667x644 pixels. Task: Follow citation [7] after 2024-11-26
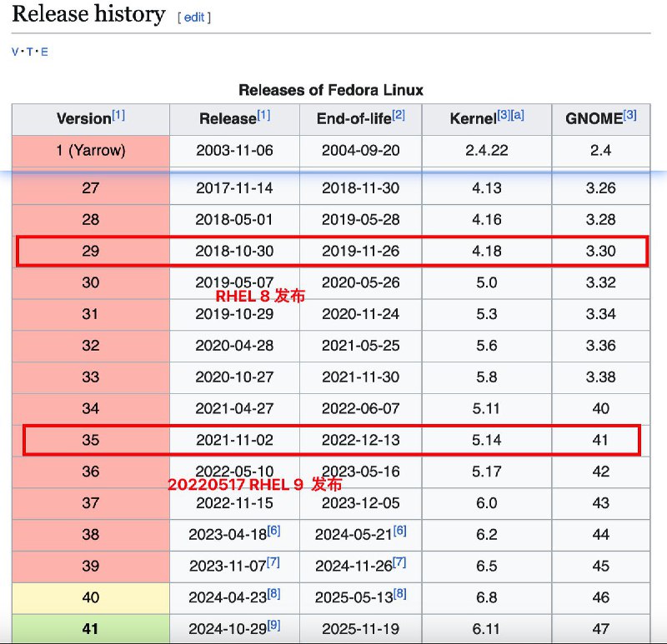(399, 563)
